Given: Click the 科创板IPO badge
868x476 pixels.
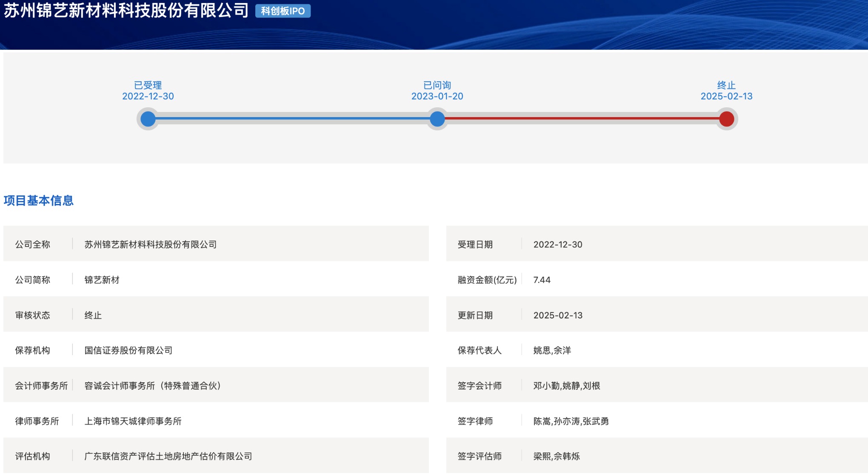Looking at the screenshot, I should pyautogui.click(x=283, y=11).
